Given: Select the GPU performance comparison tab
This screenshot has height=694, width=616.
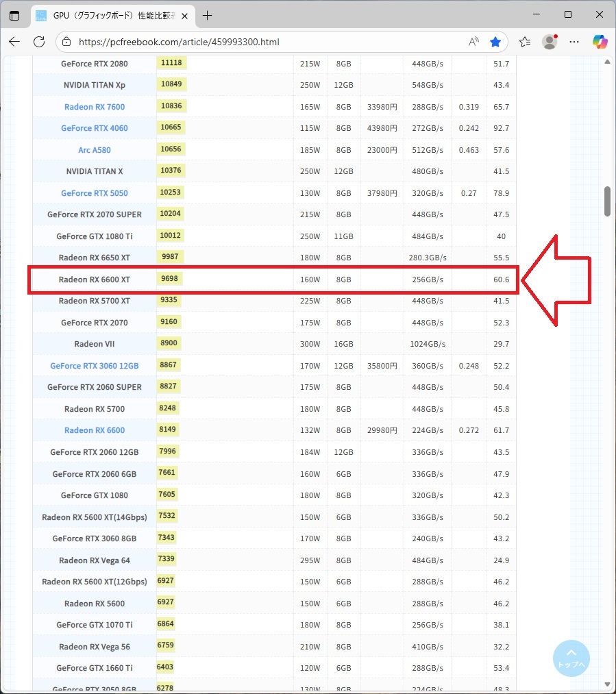Looking at the screenshot, I should (112, 16).
